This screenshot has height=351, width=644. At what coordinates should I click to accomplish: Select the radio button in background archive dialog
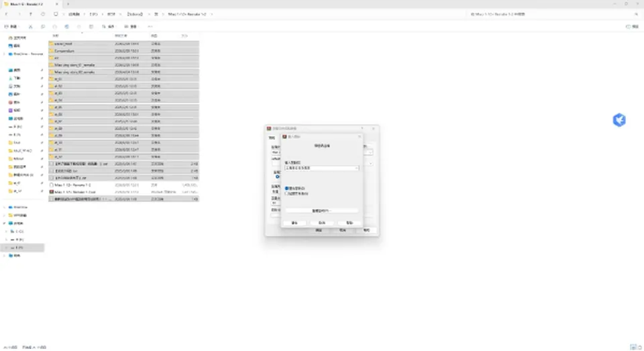pos(277,177)
